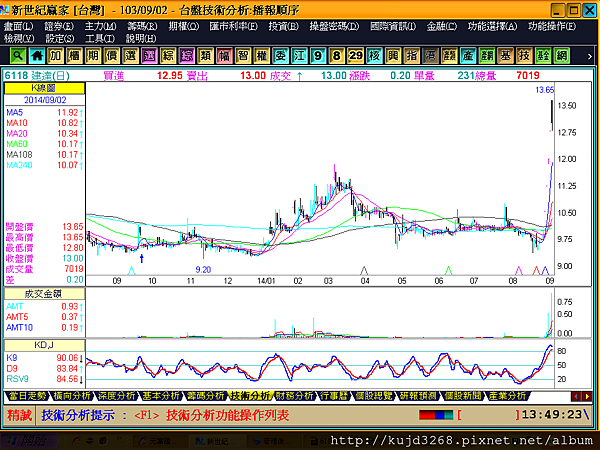Select the 核 toolbar icon

point(374,56)
